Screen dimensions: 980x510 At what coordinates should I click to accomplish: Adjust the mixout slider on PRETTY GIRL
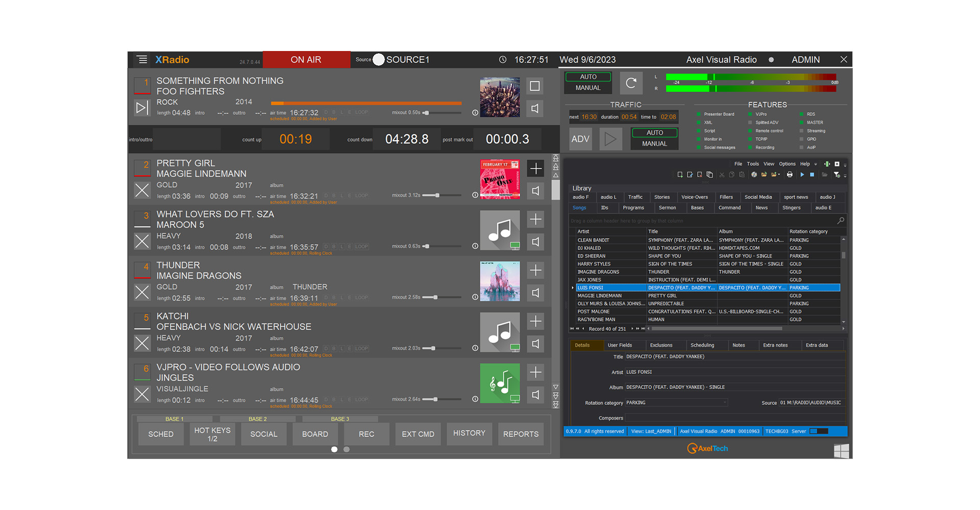[x=438, y=195]
